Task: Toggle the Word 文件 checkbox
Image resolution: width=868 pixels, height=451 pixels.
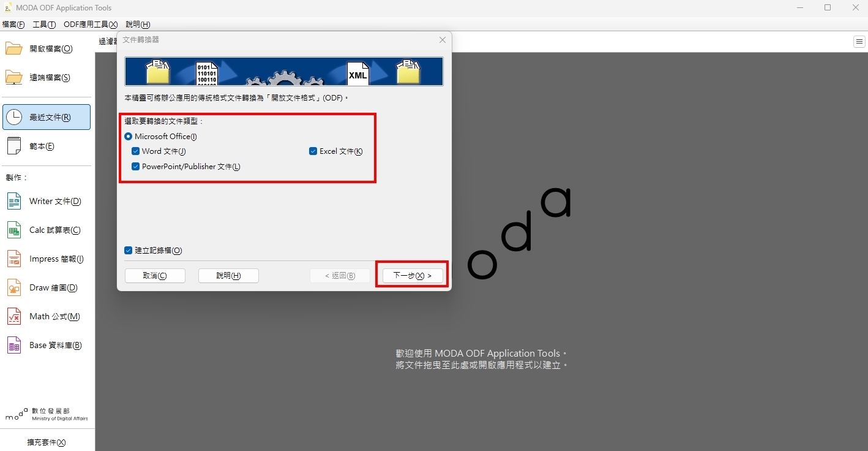Action: pyautogui.click(x=136, y=151)
